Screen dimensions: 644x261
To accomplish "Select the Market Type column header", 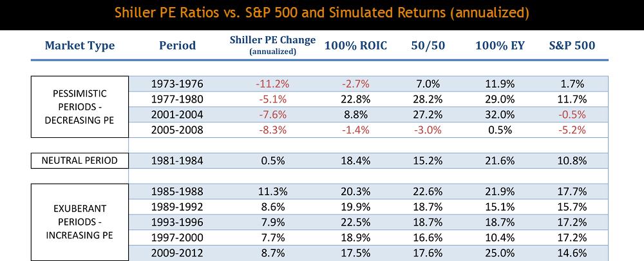I will pyautogui.click(x=80, y=45).
